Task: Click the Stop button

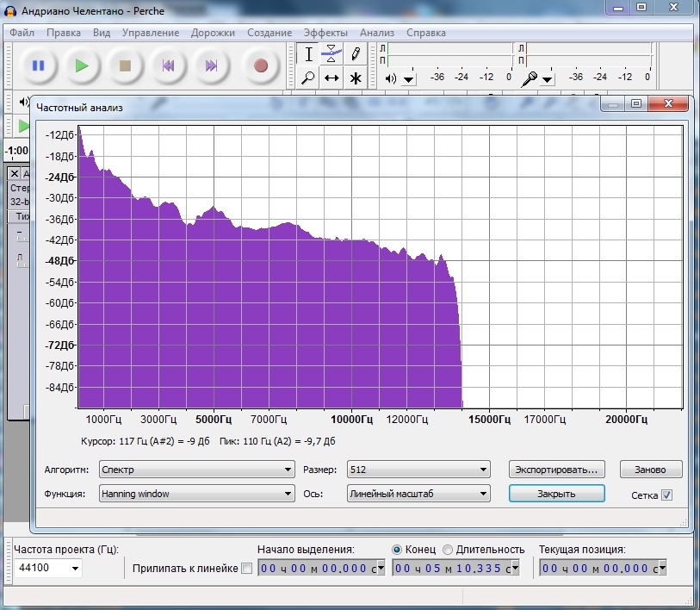Action: [125, 65]
